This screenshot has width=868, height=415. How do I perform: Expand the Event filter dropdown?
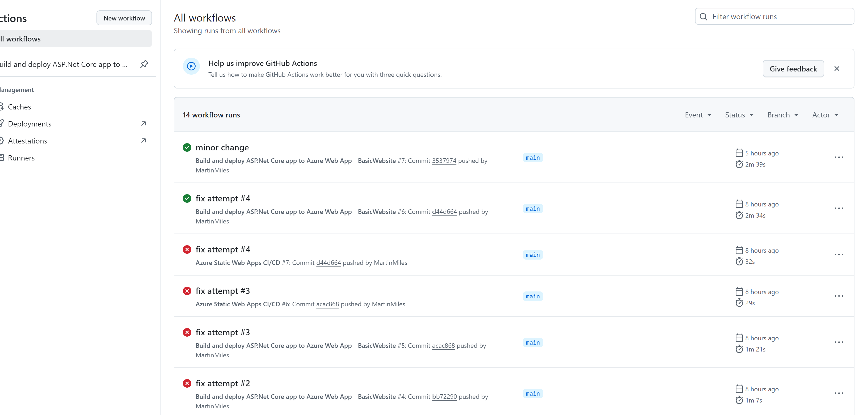coord(697,115)
